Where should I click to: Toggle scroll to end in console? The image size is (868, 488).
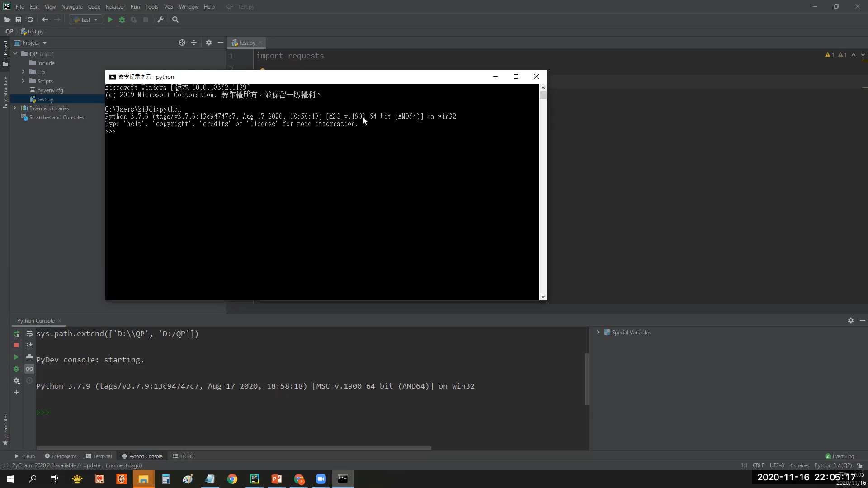click(x=29, y=345)
